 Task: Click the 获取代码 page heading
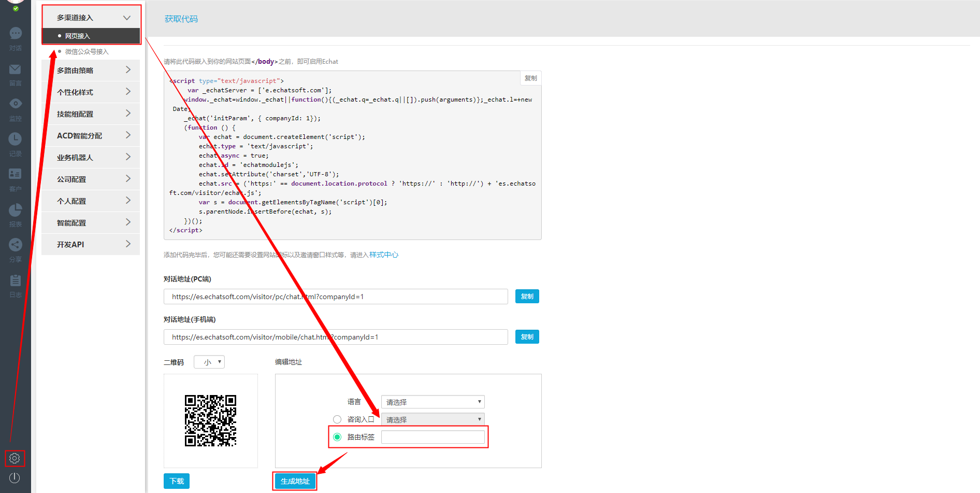[x=181, y=19]
